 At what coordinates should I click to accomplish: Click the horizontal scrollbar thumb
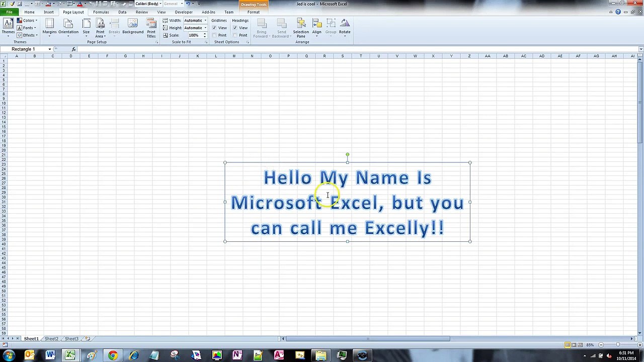[x=368, y=339]
